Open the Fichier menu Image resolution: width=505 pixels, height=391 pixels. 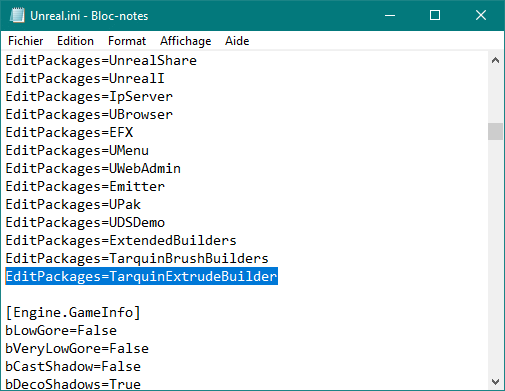coord(25,41)
